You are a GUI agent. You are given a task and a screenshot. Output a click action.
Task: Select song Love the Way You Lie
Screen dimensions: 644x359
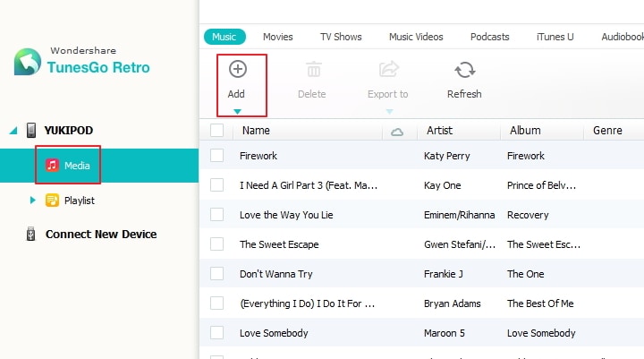pyautogui.click(x=286, y=215)
